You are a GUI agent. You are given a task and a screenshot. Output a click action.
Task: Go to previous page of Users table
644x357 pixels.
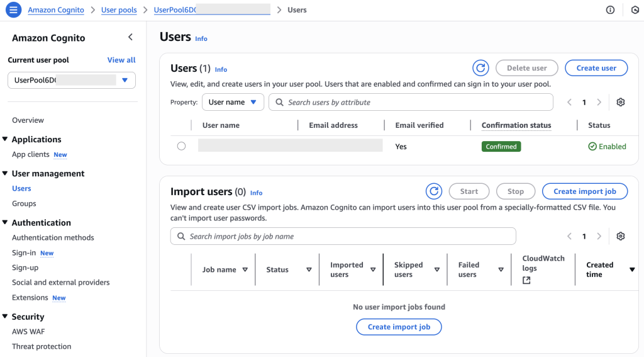tap(569, 102)
